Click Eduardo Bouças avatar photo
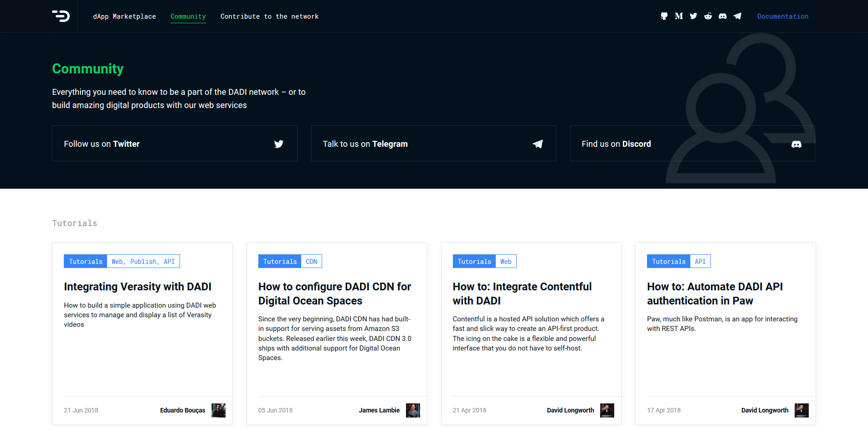868x428 pixels. click(218, 410)
